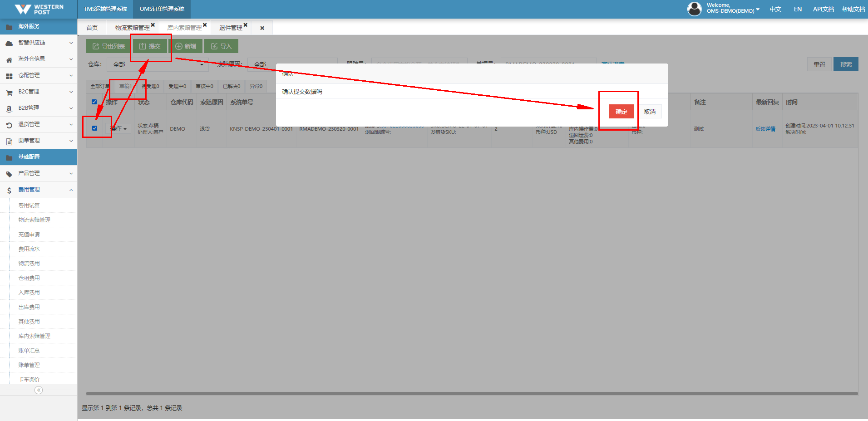Select the 受理中0 status tab
Screen dimensions: 868x421
[177, 86]
